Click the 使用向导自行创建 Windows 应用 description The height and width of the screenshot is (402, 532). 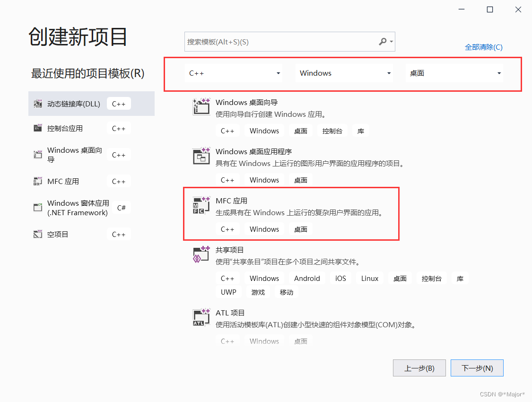pos(271,114)
